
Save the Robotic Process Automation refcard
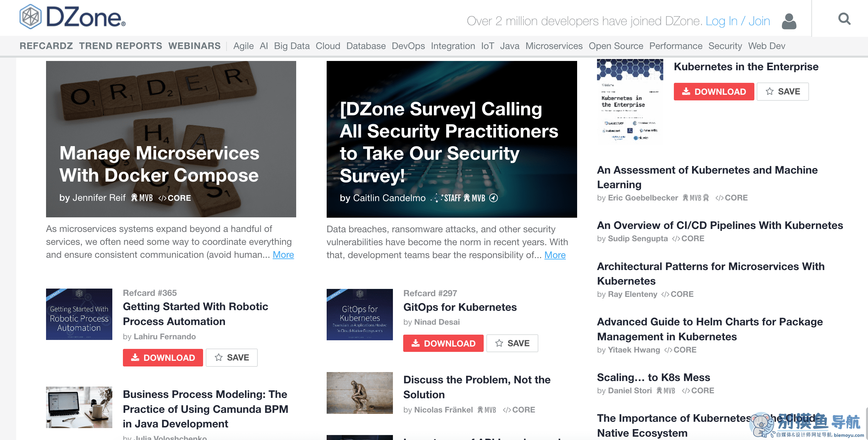[232, 357]
